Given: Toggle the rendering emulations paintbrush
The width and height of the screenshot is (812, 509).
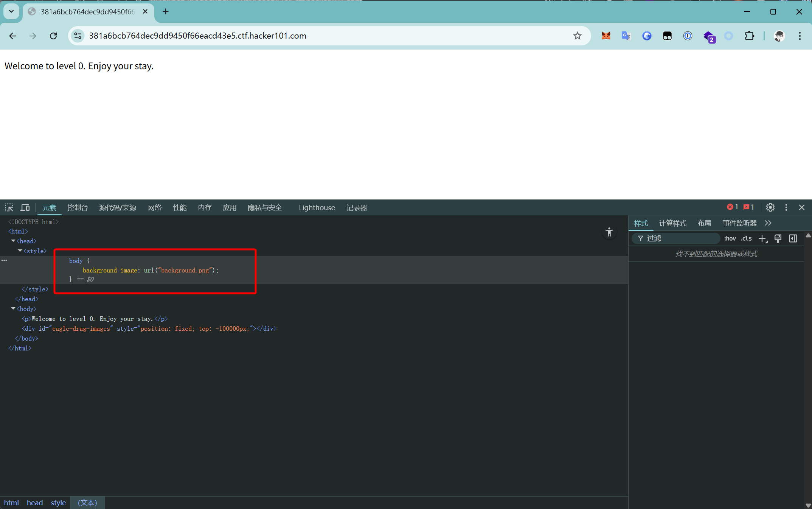Looking at the screenshot, I should pyautogui.click(x=778, y=238).
